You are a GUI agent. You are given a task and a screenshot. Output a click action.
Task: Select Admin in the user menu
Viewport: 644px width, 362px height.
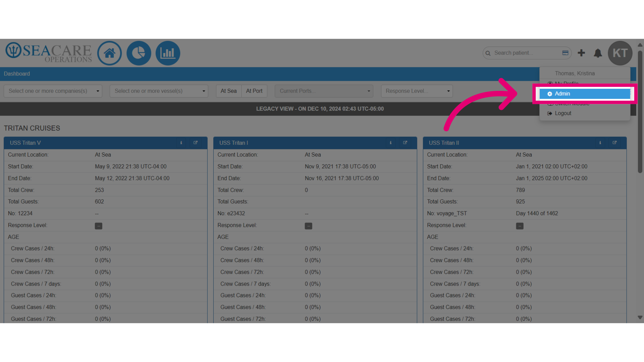(x=585, y=94)
